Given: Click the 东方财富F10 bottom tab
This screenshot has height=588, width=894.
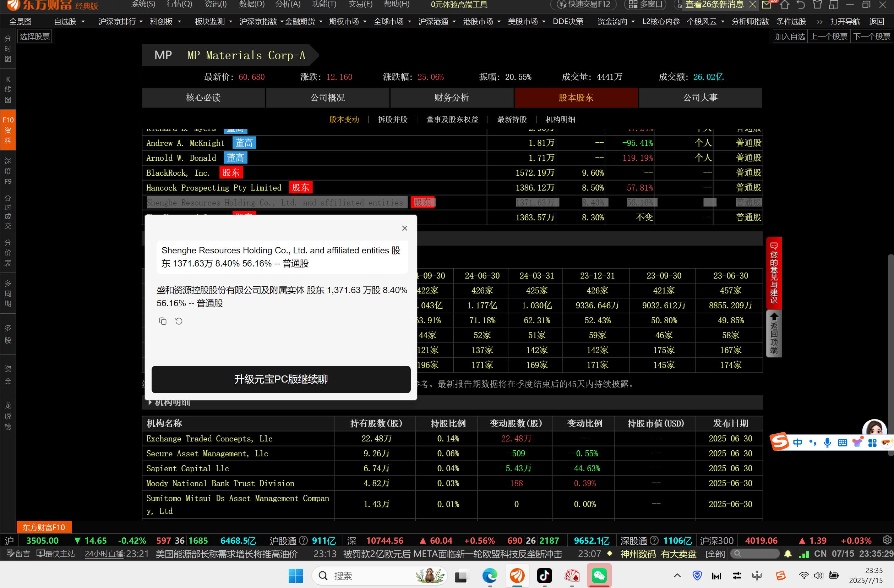Looking at the screenshot, I should click(44, 528).
